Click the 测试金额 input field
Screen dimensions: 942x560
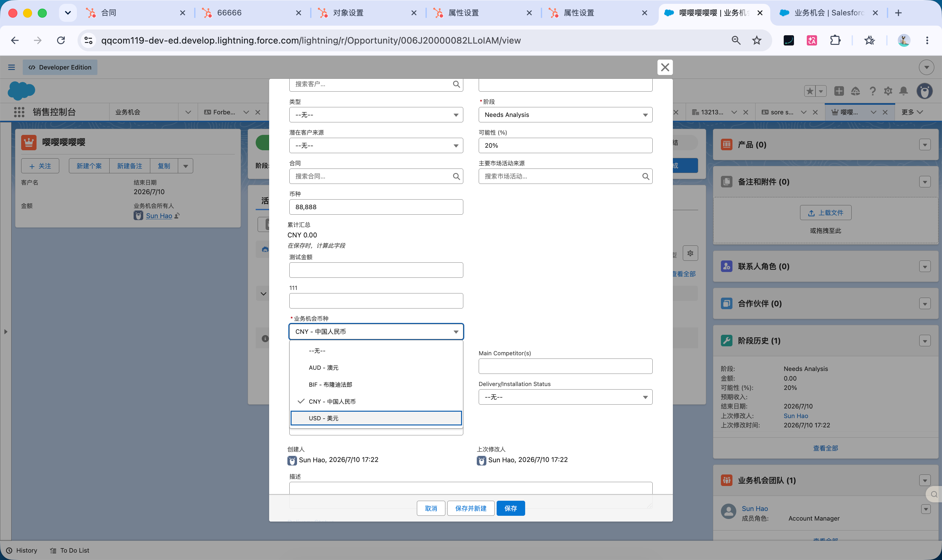click(x=376, y=270)
